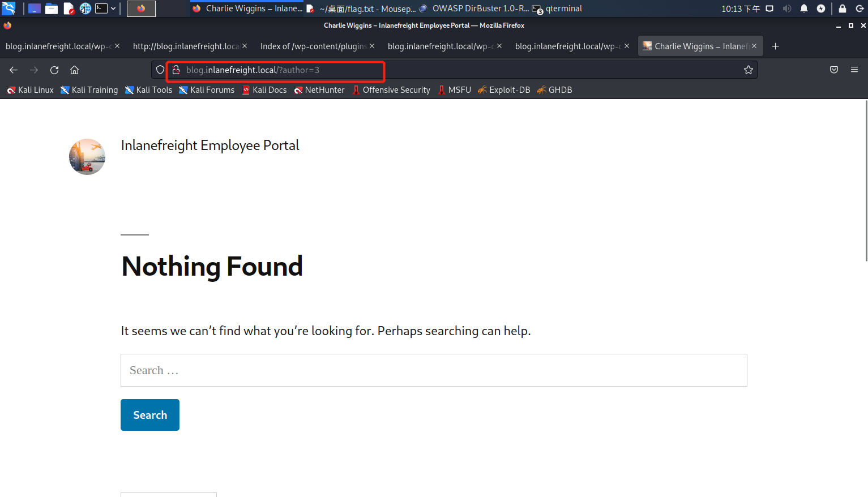
Task: Save page to Pocket
Action: (834, 70)
